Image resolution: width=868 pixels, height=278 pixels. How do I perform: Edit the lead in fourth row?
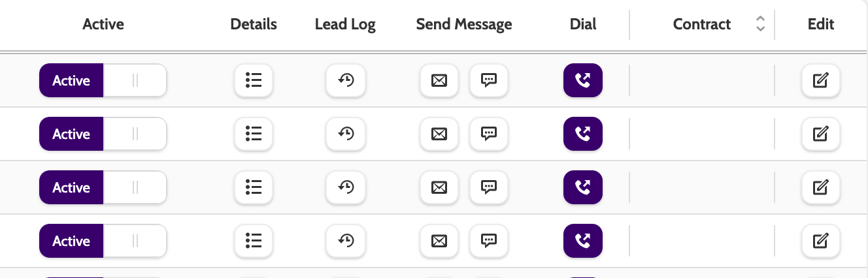coord(820,241)
